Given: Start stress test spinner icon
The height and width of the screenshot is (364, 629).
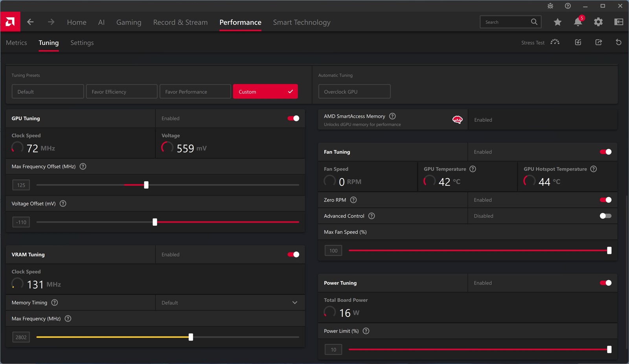Looking at the screenshot, I should (555, 42).
